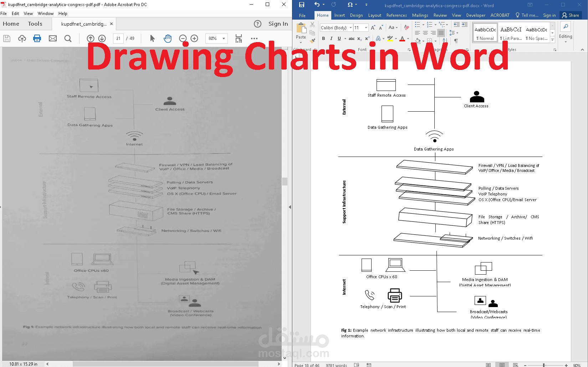Open the Insert tab in Word
This screenshot has width=588, height=367.
339,15
